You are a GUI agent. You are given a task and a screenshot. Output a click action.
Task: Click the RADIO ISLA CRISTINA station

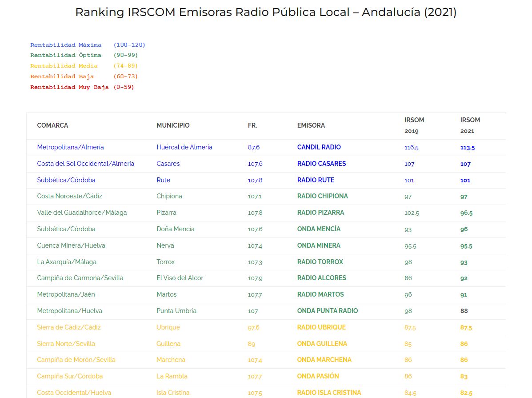(329, 393)
